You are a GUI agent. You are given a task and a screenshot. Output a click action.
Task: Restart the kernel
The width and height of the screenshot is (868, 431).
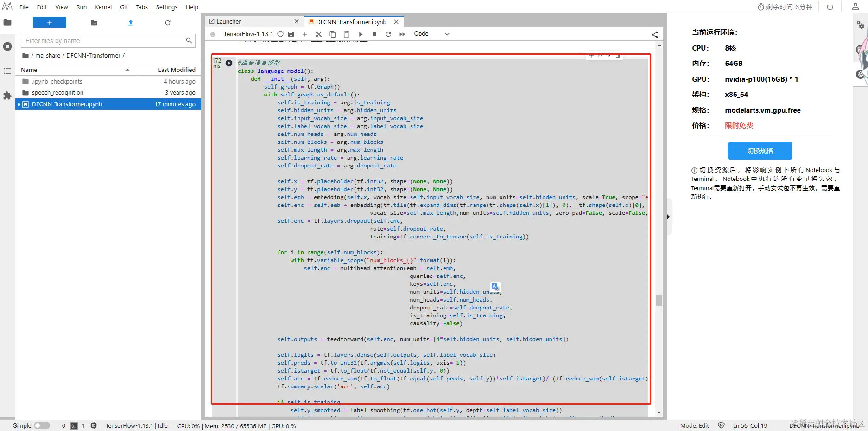point(388,34)
